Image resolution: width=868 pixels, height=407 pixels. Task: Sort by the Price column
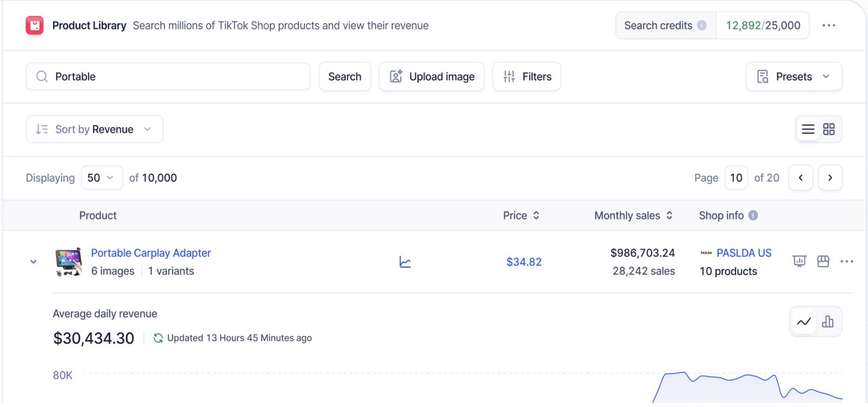coord(521,215)
